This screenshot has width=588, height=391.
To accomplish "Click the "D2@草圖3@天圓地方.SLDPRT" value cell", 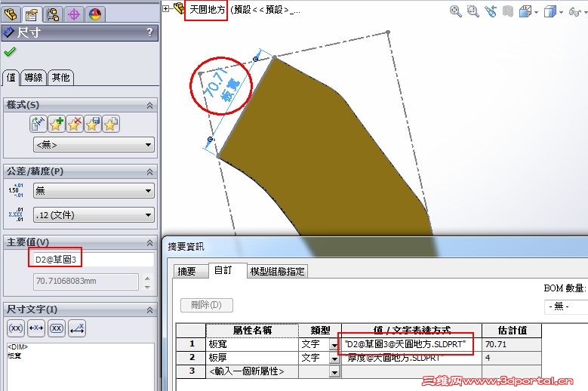I will [x=411, y=344].
